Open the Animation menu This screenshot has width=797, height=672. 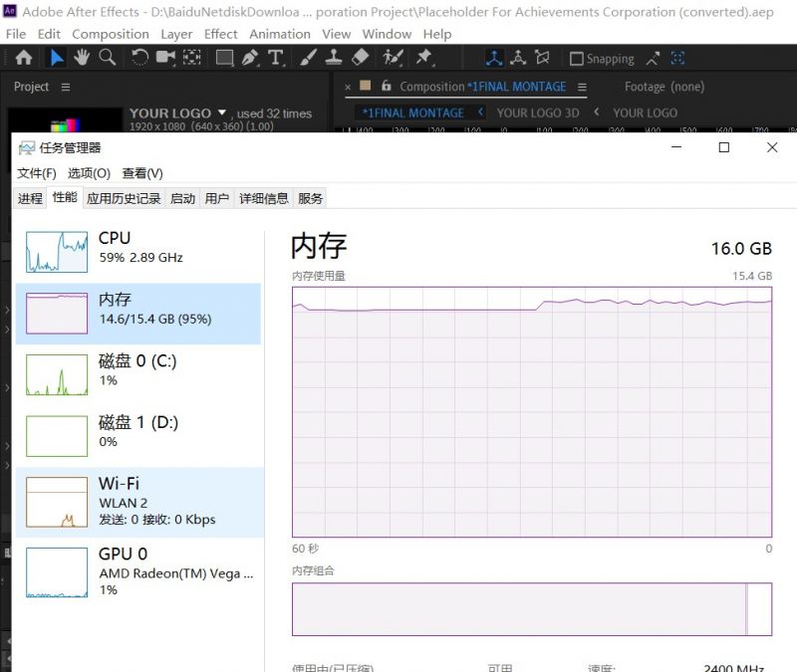pos(280,34)
